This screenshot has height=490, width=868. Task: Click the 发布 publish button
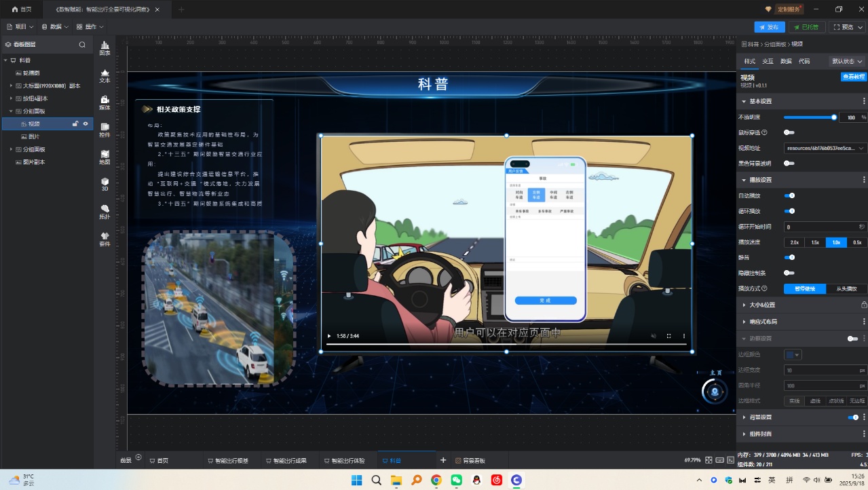tap(769, 27)
